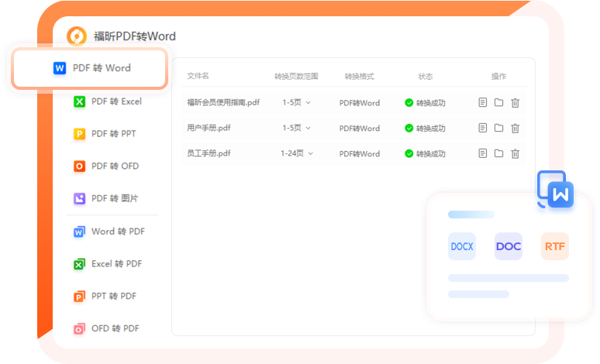Image resolution: width=600 pixels, height=364 pixels.
Task: Open output folder for 用户手册.pdf
Action: coord(498,128)
